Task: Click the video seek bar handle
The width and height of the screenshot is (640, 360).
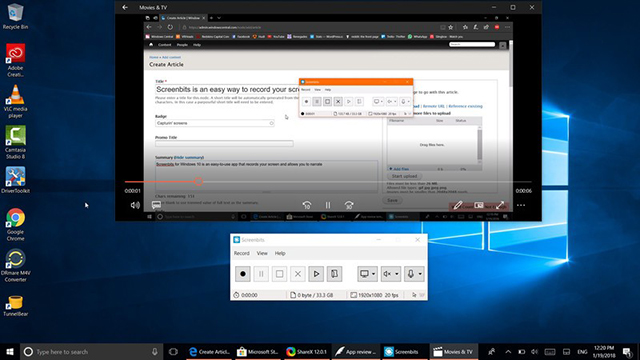Action: coord(198,182)
